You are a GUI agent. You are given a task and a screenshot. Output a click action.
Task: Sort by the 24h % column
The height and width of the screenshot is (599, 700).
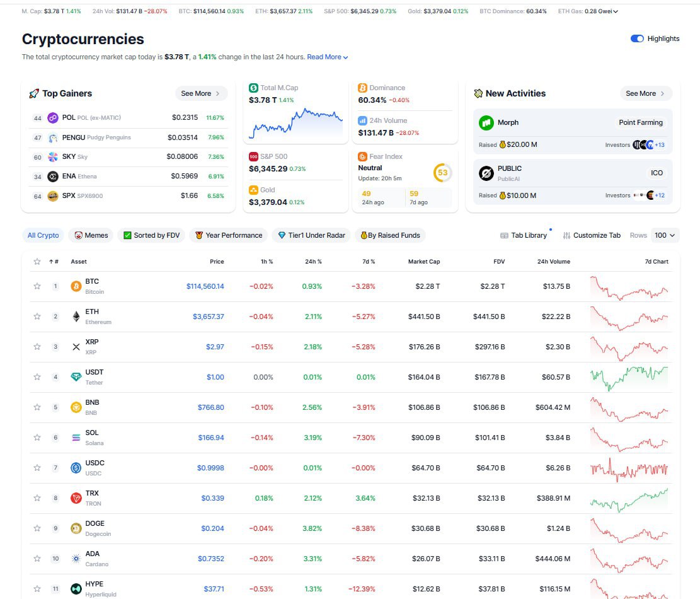pyautogui.click(x=313, y=262)
